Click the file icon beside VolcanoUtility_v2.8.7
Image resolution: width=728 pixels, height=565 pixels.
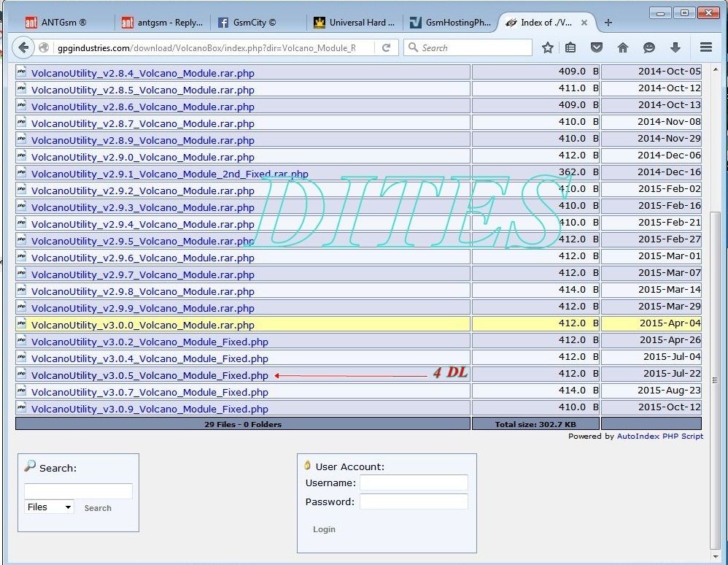(21, 122)
